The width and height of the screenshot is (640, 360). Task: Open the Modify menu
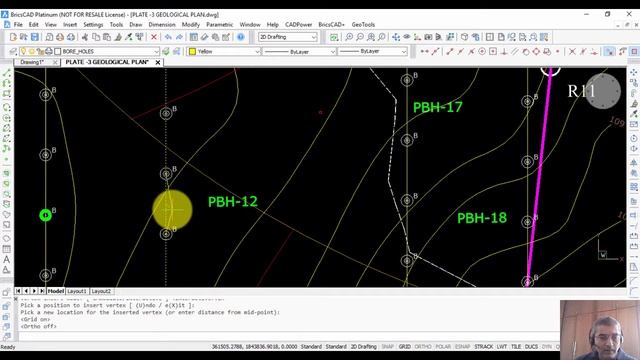(x=191, y=24)
